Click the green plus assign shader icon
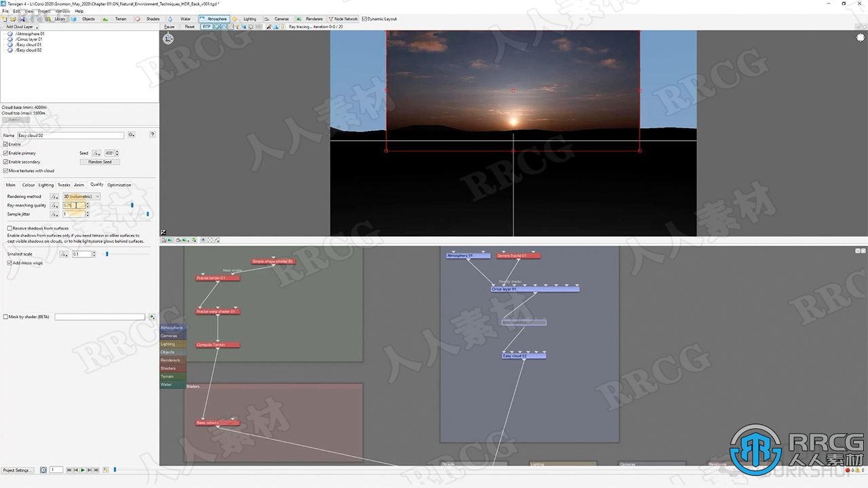Screen dimensions: 868x488 [152, 317]
